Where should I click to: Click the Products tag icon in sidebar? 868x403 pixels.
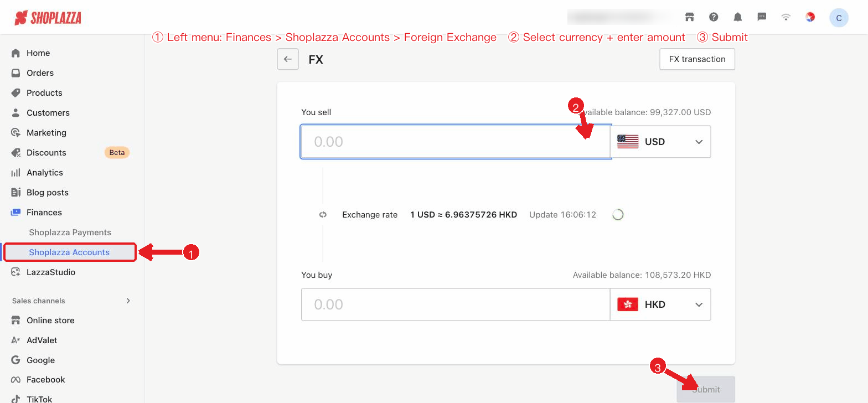[15, 93]
